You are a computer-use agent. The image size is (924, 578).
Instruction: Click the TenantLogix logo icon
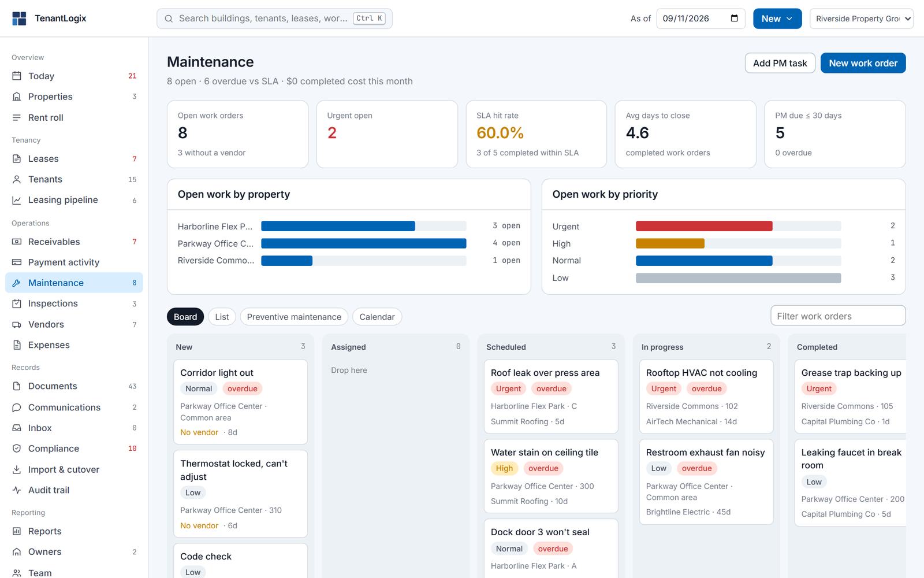[x=19, y=18]
